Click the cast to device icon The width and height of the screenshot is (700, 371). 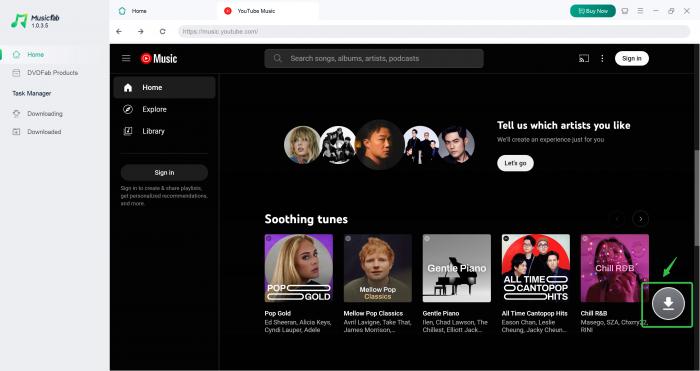584,58
